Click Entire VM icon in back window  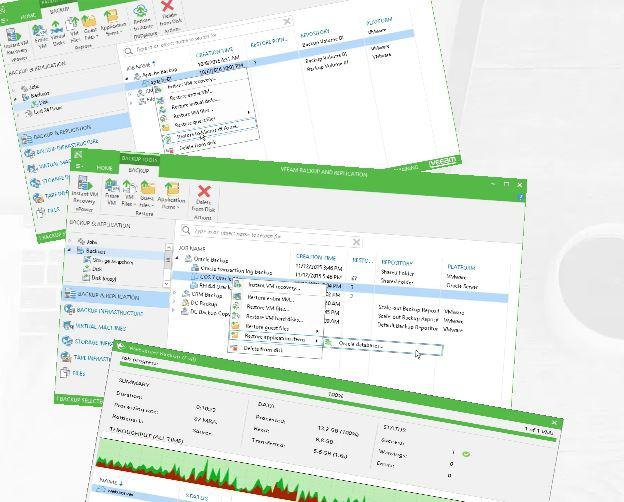point(39,31)
